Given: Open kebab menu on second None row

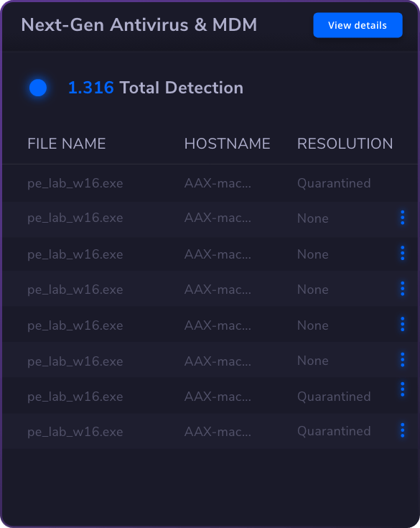Looking at the screenshot, I should [403, 253].
